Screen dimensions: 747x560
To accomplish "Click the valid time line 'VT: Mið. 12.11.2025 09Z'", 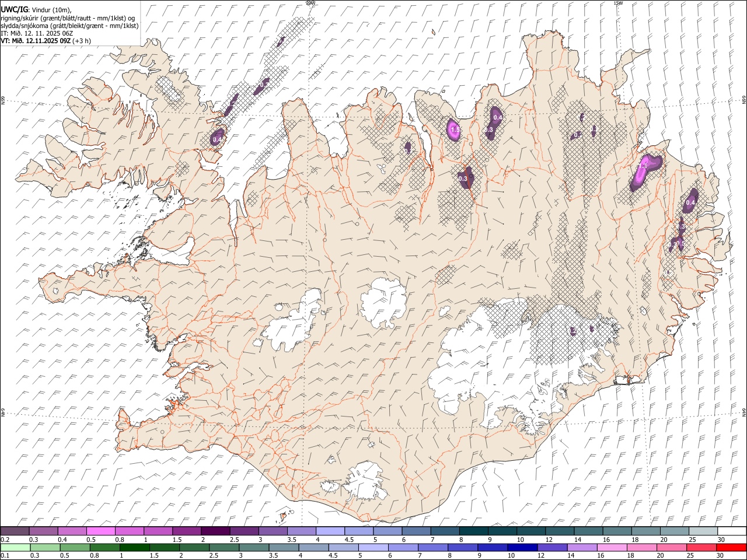I will pos(36,41).
